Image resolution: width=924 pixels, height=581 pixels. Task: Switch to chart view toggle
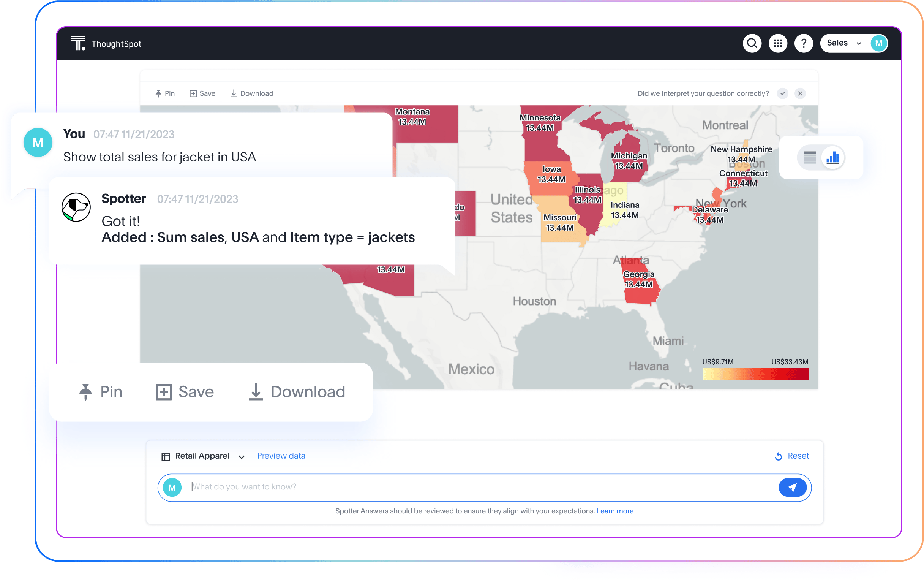point(832,157)
